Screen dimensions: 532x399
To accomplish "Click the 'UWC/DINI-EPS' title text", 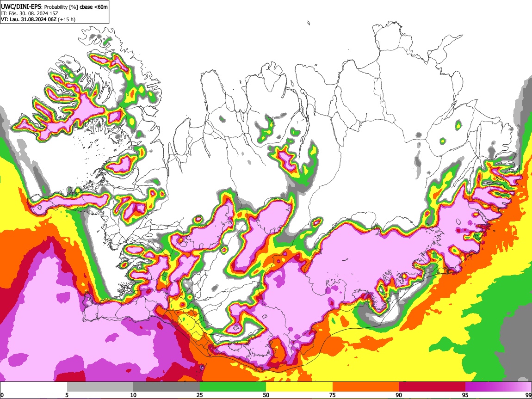I will click(21, 7).
